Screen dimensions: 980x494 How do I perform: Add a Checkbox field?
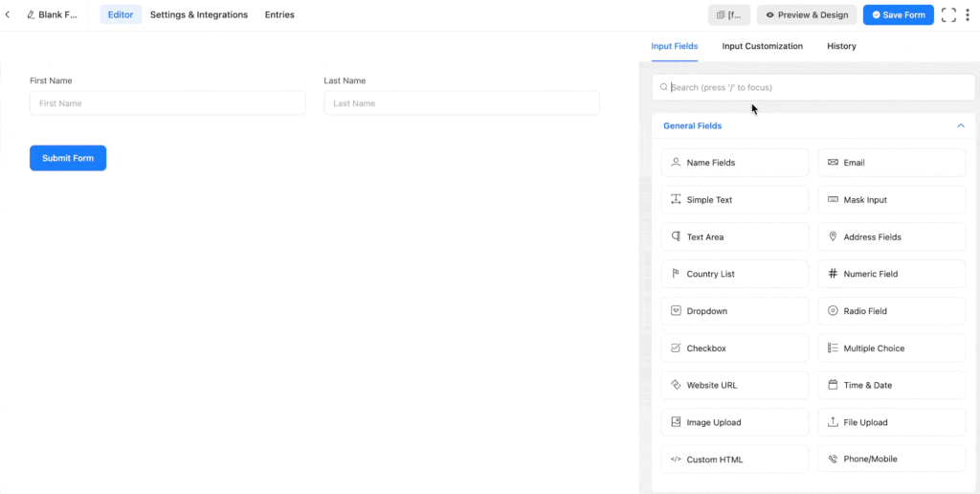[x=734, y=348]
